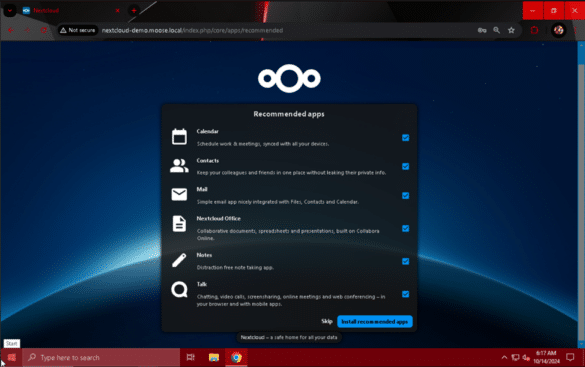
Task: Show hidden system tray icons chevron
Action: 504,358
